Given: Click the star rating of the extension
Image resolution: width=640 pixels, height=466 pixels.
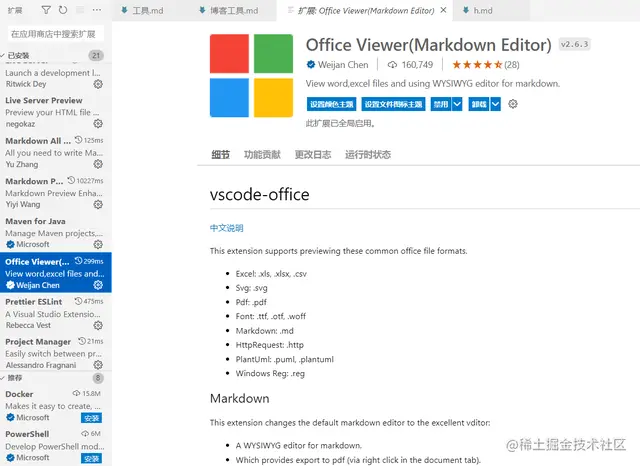Looking at the screenshot, I should coord(477,64).
